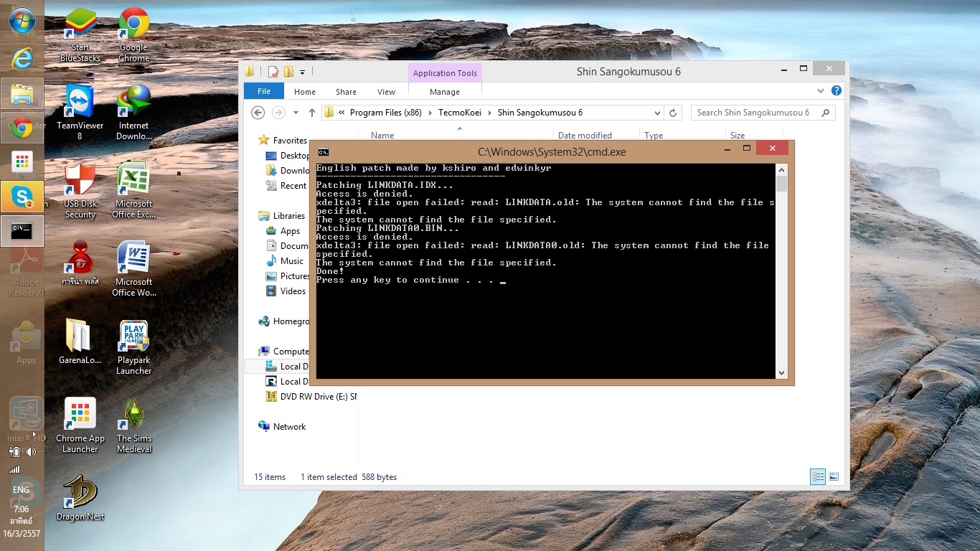Click the Date modified column header
This screenshot has height=551, width=980.
click(585, 135)
